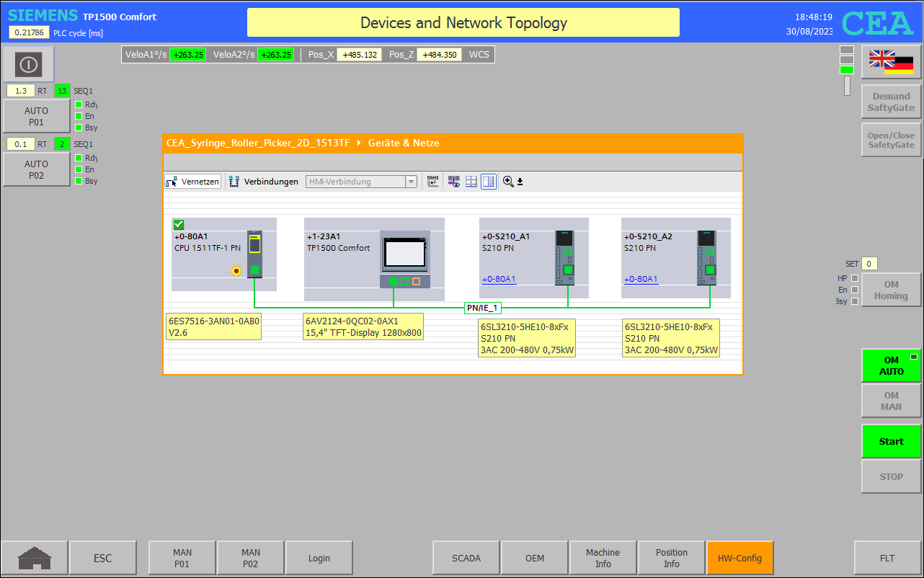Select the S210_A2 drive module icon
This screenshot has height=578, width=924.
tap(706, 257)
